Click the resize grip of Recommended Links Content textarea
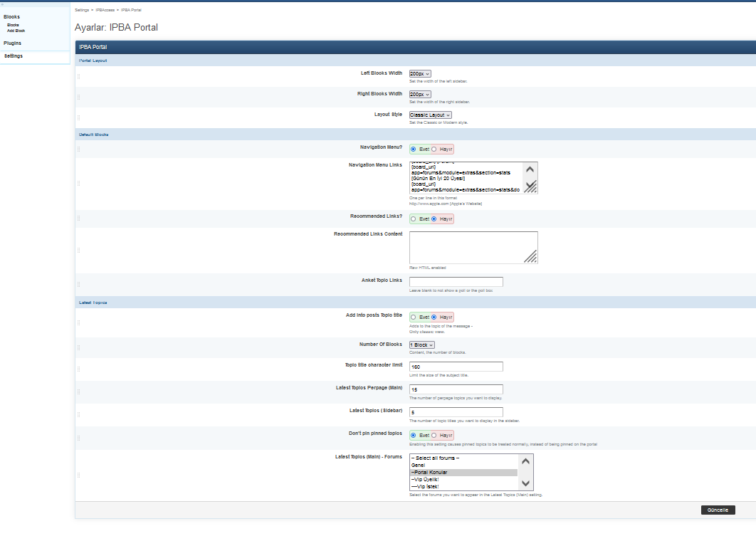The height and width of the screenshot is (536, 756). click(530, 256)
